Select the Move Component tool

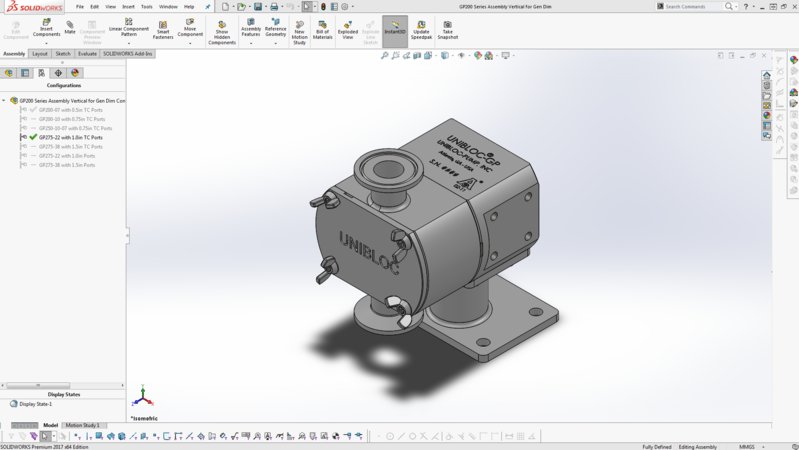pos(190,28)
